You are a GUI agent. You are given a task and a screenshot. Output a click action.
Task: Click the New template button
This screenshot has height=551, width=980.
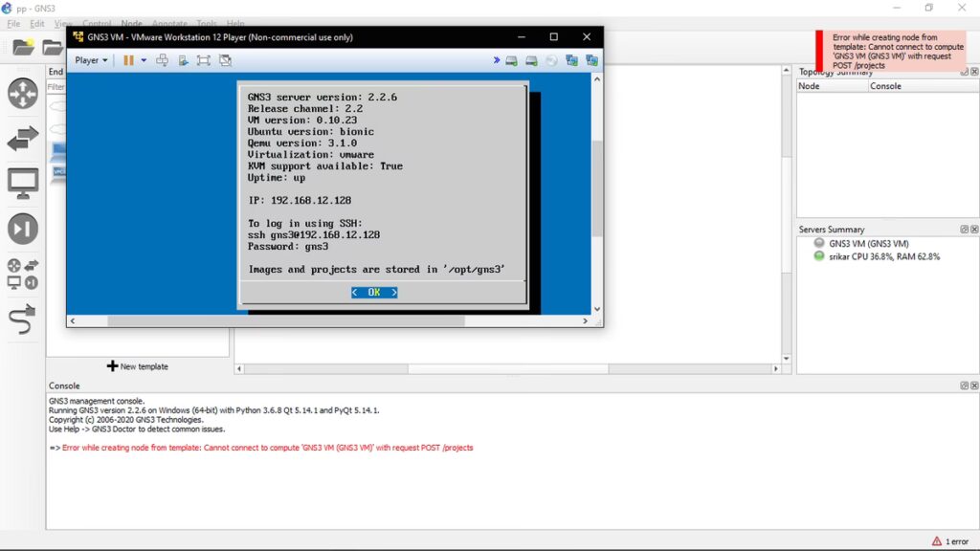point(138,366)
